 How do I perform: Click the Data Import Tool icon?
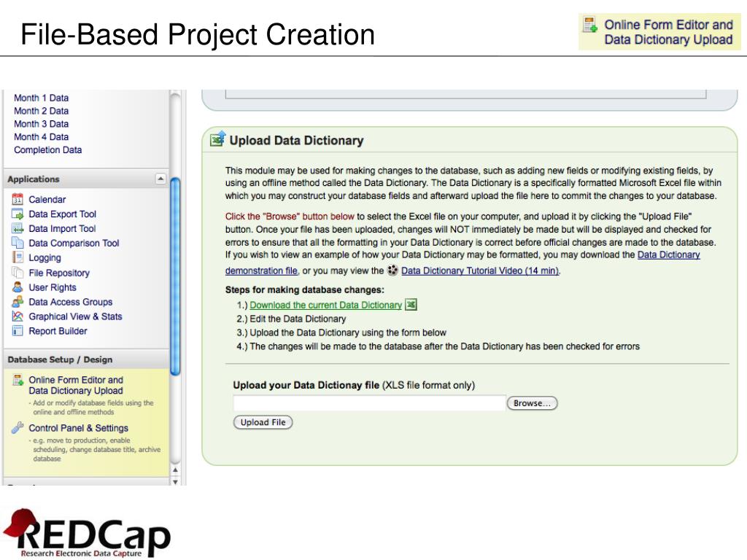coord(18,228)
